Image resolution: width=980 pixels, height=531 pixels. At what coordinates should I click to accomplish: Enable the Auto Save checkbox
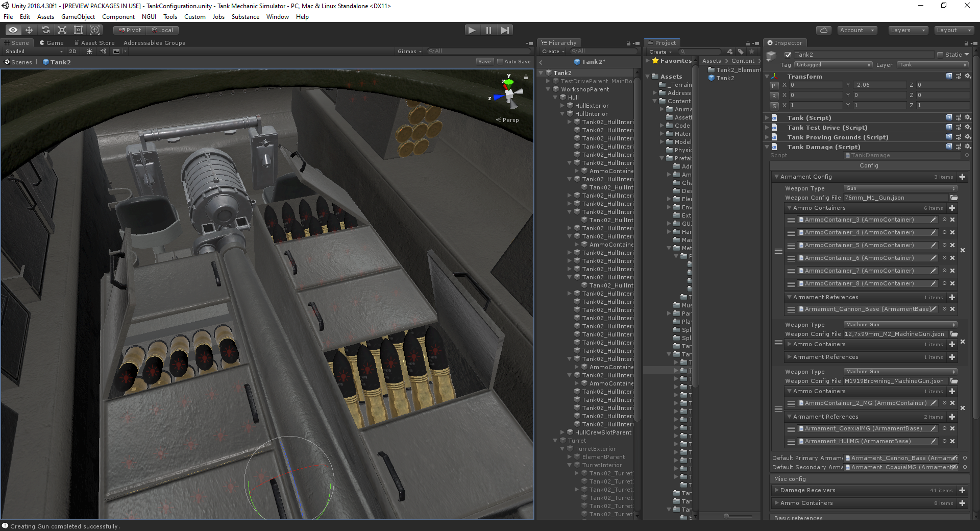pyautogui.click(x=500, y=62)
